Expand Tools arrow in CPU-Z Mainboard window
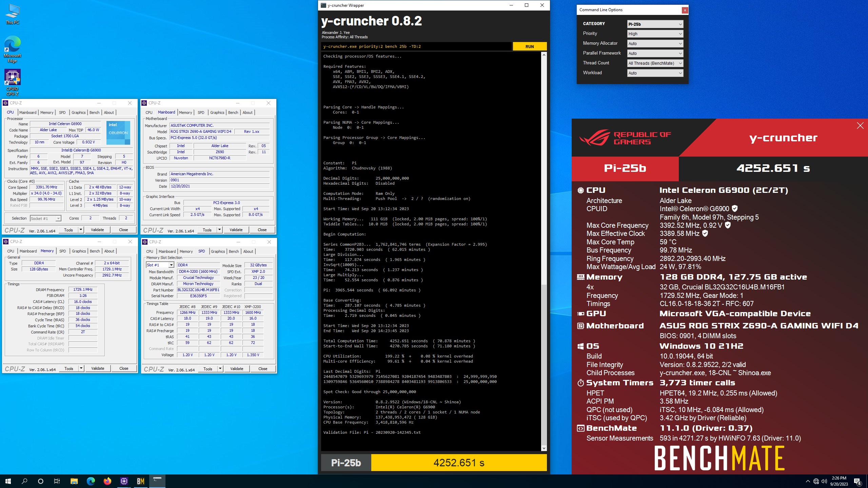Screen dimensions: 868x488 [219, 230]
